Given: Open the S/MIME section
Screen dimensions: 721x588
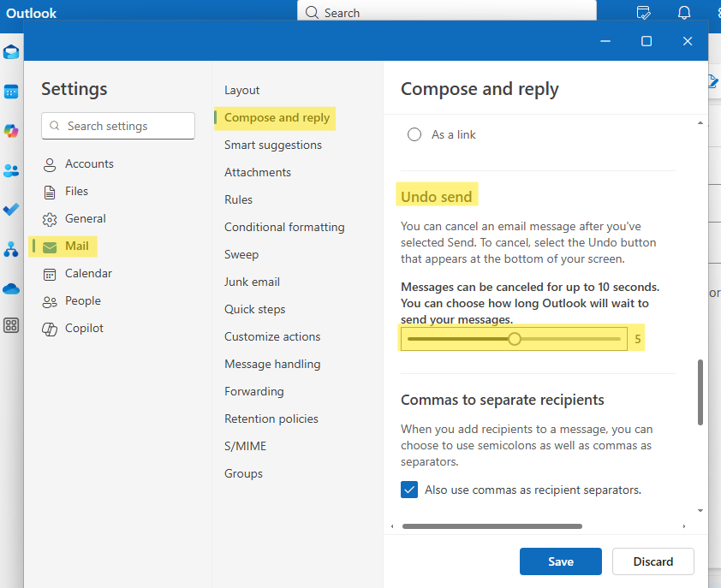Looking at the screenshot, I should coord(245,446).
